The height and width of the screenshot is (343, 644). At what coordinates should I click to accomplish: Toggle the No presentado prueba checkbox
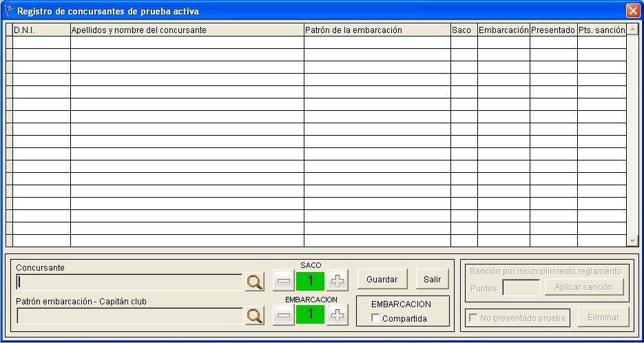point(473,318)
